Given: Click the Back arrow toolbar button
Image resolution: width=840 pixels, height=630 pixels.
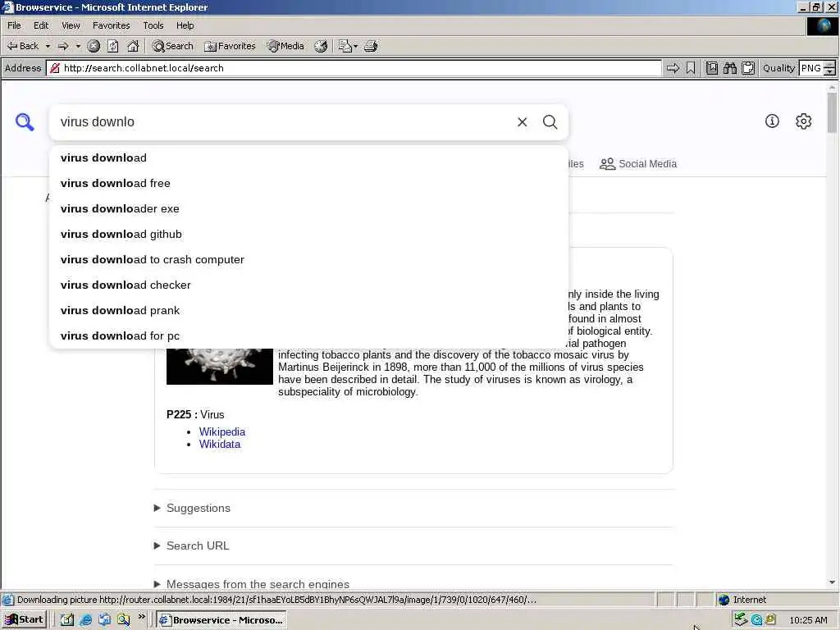Looking at the screenshot, I should (x=22, y=46).
